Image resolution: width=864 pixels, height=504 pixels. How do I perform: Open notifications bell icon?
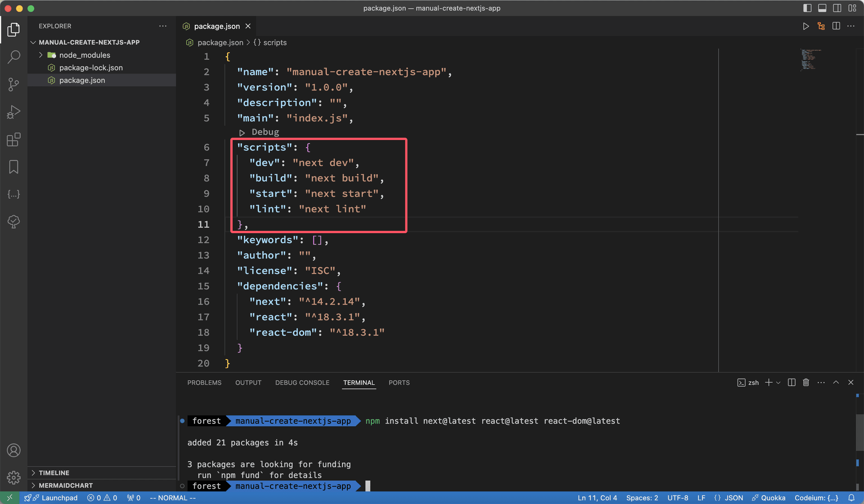[851, 498]
